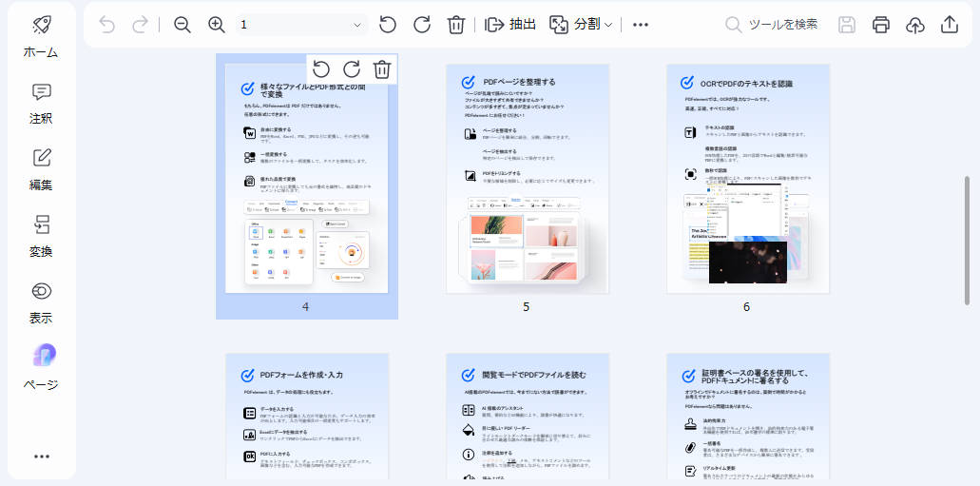Screen dimensions: 980x486
Task: Click the Print icon
Action: click(880, 25)
